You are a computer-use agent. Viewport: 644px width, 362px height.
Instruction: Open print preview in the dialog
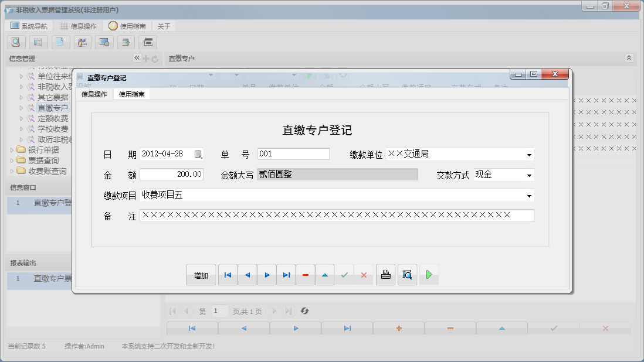coord(407,274)
